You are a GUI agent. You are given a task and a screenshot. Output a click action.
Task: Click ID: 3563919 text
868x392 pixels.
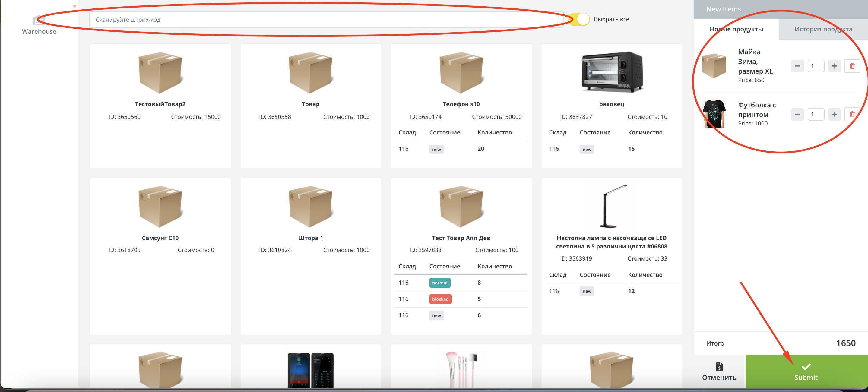coord(576,259)
